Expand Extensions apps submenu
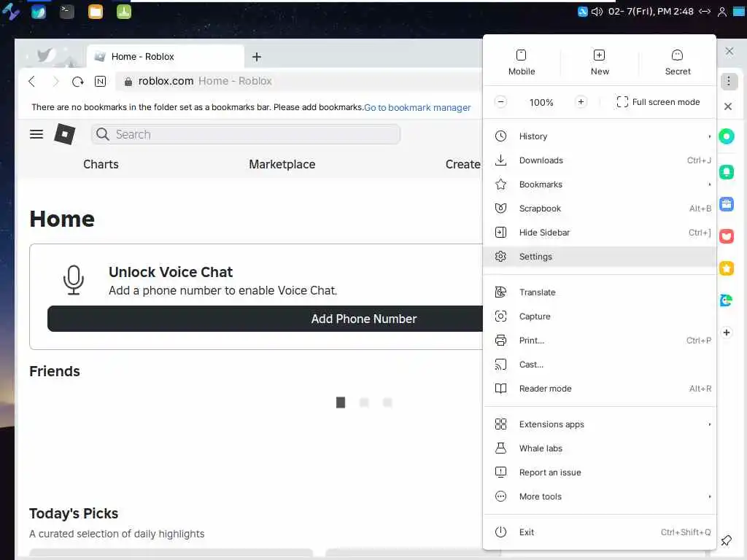 tap(600, 424)
